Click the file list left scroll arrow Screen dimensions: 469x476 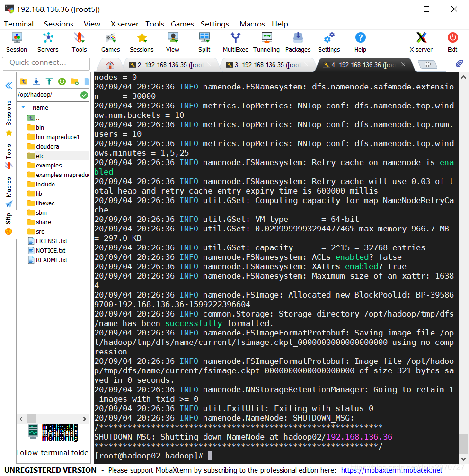[x=21, y=419]
